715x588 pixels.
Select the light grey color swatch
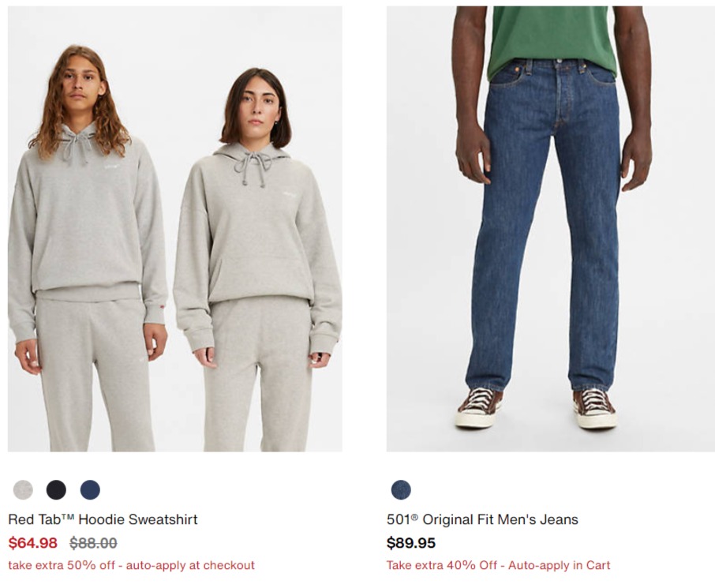point(23,490)
